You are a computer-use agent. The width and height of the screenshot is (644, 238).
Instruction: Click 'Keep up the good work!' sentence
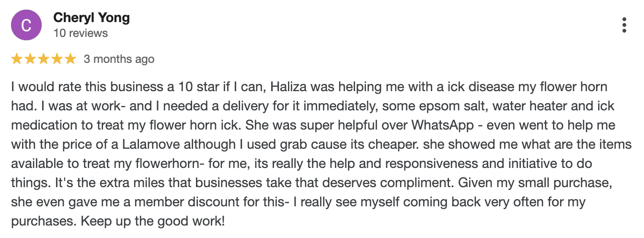click(152, 222)
